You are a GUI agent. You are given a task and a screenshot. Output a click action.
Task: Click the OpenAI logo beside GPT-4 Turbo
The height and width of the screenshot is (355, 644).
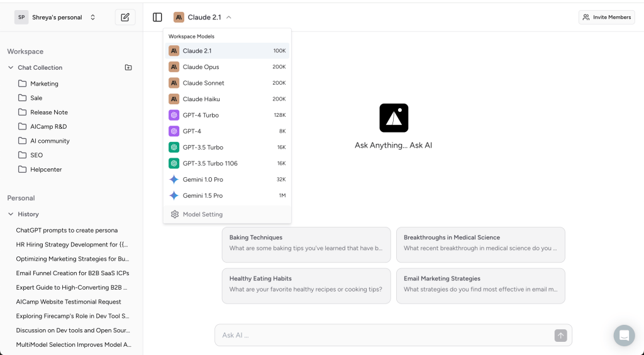[174, 115]
